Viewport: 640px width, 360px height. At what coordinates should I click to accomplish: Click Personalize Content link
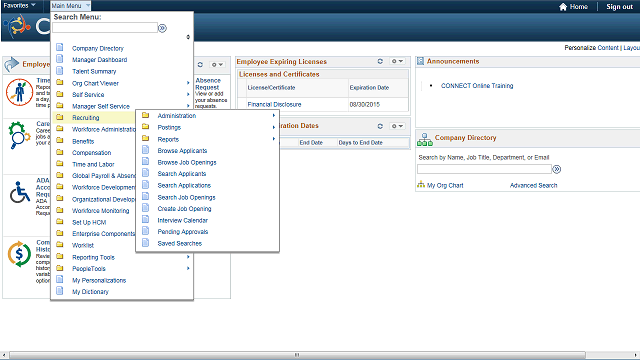(591, 48)
